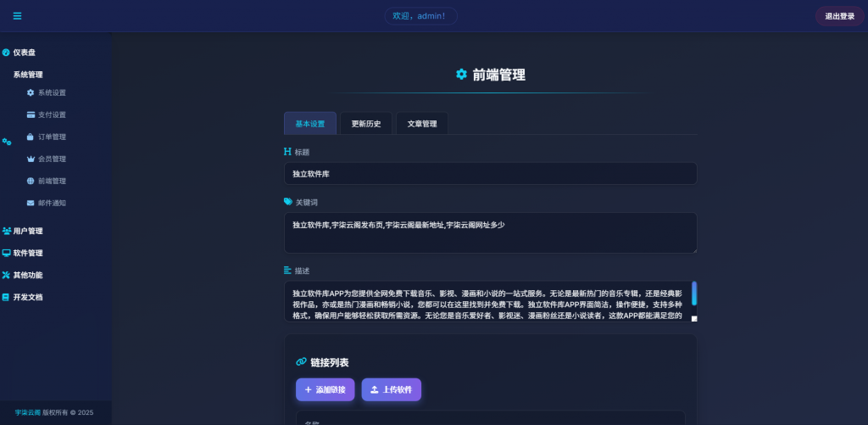Click the align-left icon by 描述

pos(287,271)
